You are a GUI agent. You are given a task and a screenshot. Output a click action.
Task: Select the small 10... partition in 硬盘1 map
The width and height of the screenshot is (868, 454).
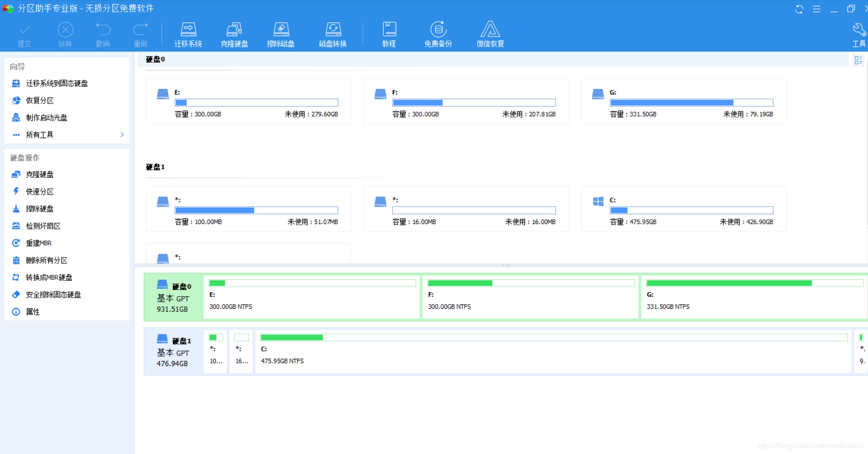216,351
